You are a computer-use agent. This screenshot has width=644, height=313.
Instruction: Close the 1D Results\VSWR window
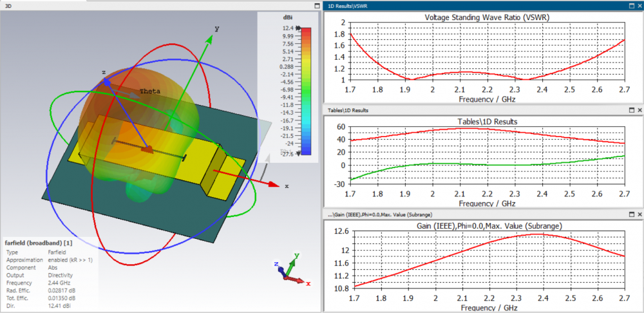pyautogui.click(x=639, y=6)
